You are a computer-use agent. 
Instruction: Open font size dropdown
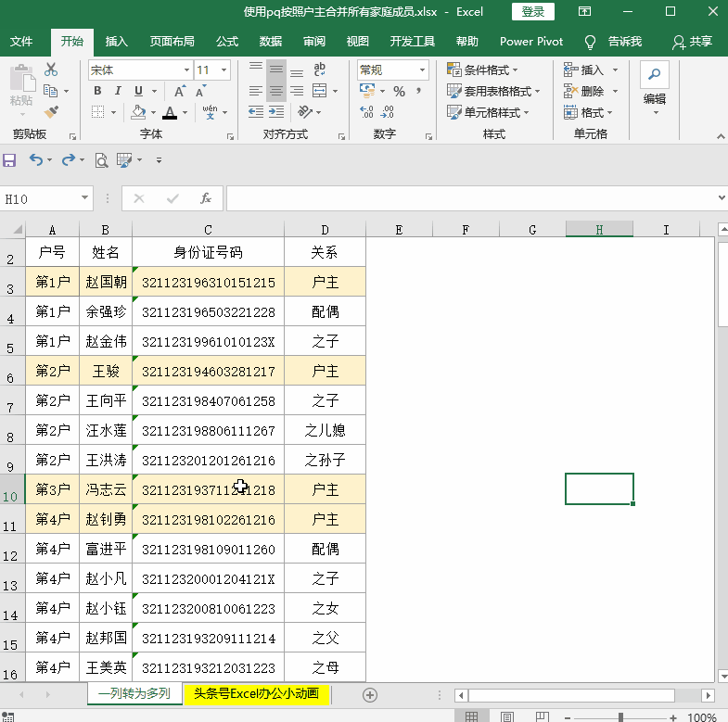(224, 70)
